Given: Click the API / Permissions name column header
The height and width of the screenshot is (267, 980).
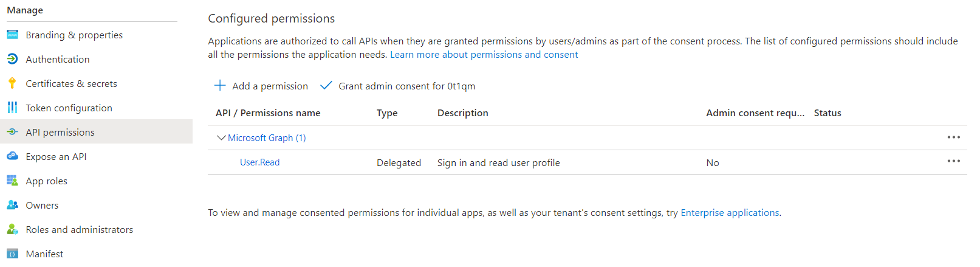Looking at the screenshot, I should [268, 113].
